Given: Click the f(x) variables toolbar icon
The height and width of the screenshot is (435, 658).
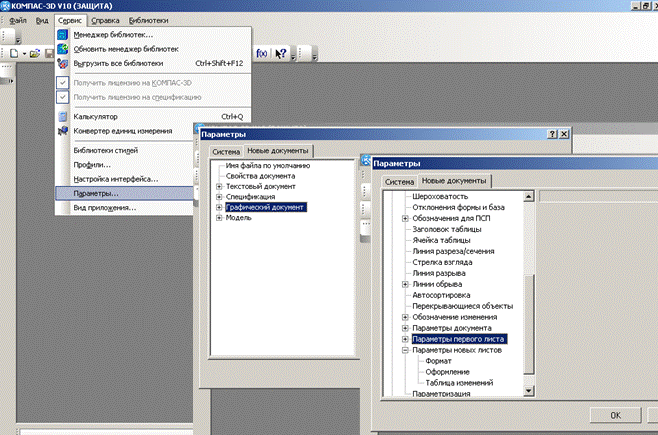Looking at the screenshot, I should click(x=262, y=53).
